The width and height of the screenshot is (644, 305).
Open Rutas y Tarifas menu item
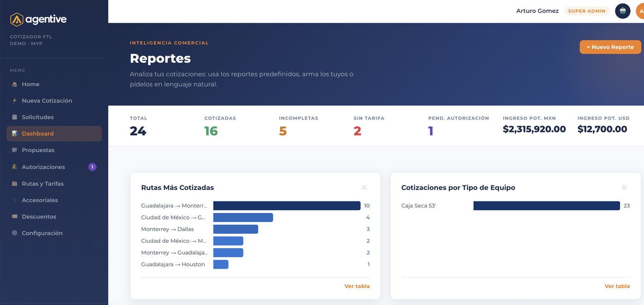pos(54,184)
